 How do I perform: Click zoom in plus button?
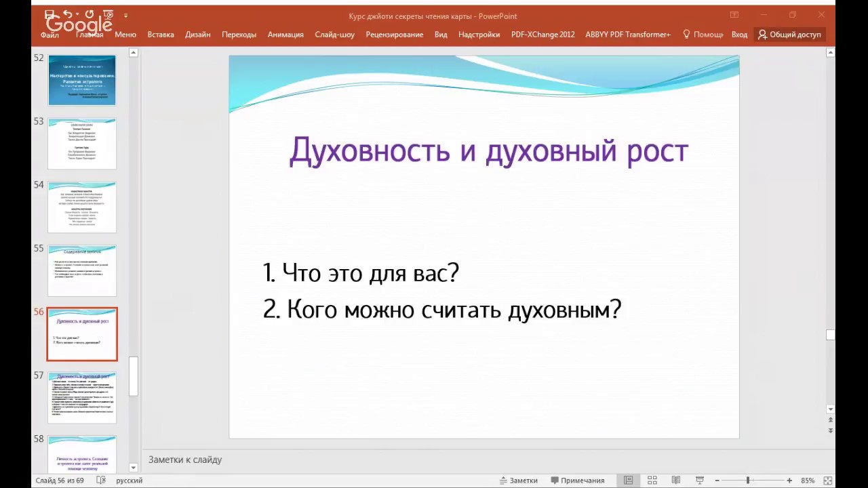(x=789, y=481)
